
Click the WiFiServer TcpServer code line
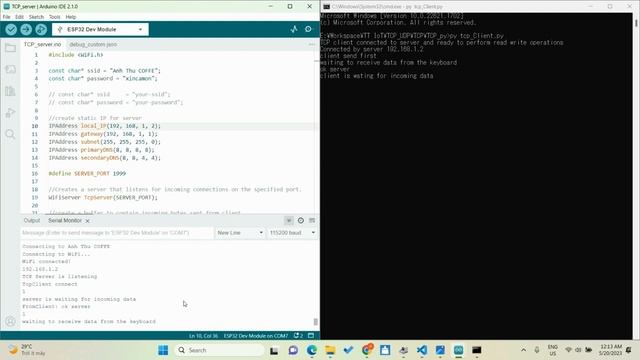tap(103, 198)
